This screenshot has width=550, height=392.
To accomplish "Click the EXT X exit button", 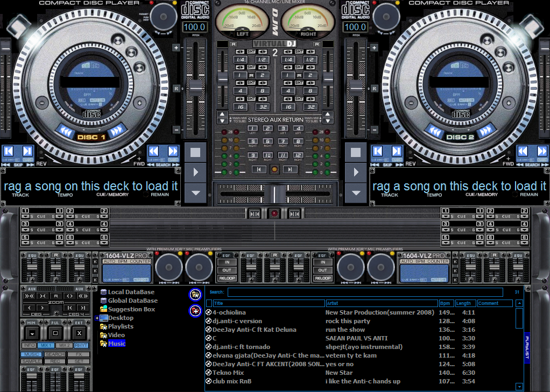I will click(79, 333).
